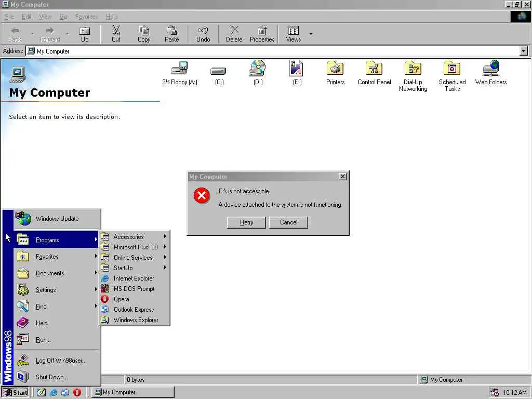Open the Dial-Up Networking folder icon
The image size is (532, 399).
coord(413,76)
